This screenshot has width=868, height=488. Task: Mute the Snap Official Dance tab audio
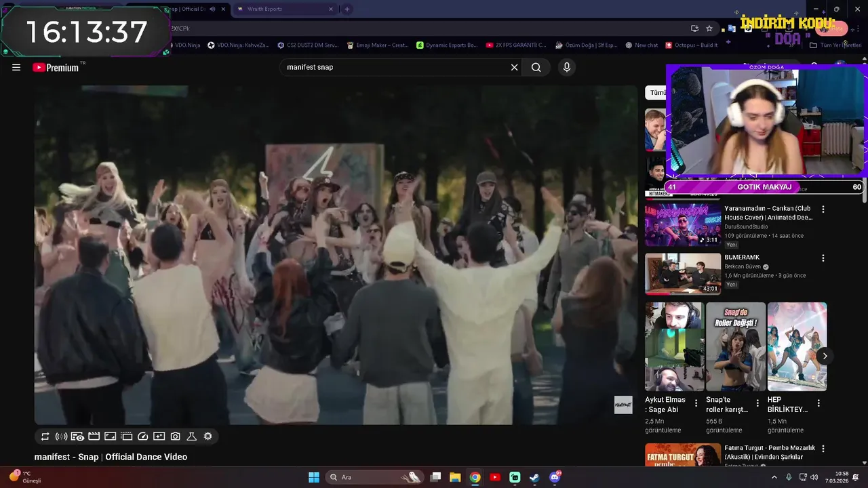coord(212,9)
